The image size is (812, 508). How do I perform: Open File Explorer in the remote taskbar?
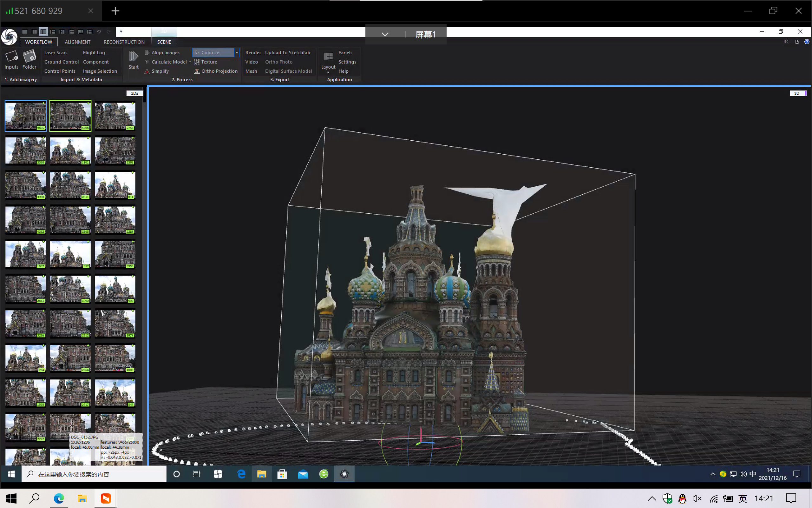(x=262, y=474)
